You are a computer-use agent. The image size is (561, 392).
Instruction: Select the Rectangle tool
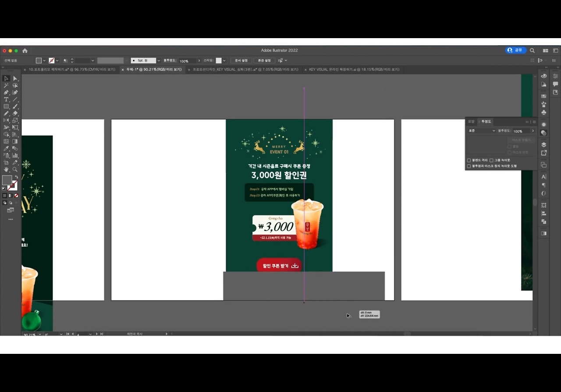pos(6,107)
